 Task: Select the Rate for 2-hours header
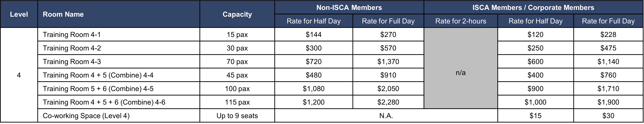(x=461, y=21)
